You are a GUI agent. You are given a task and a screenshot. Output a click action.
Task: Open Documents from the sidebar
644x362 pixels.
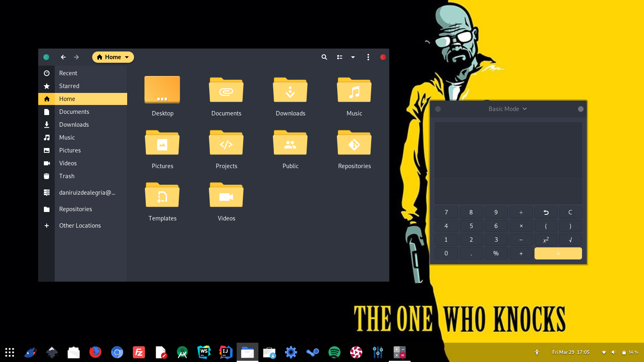(83, 112)
